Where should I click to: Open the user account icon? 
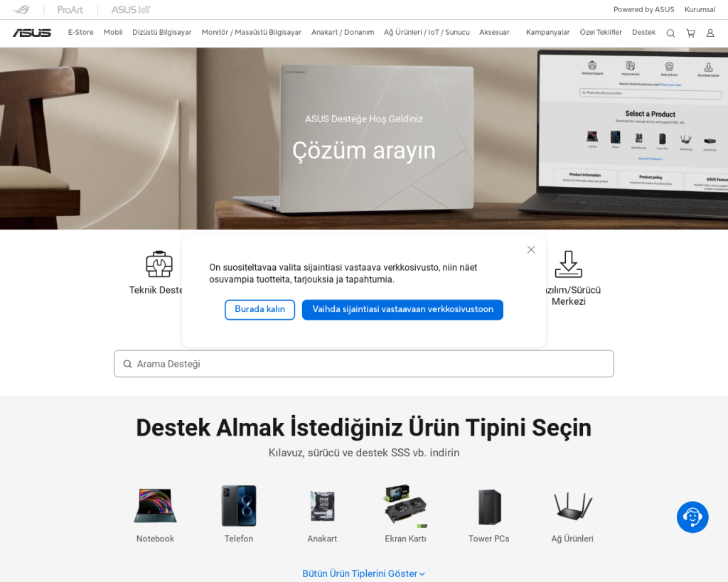(x=710, y=33)
